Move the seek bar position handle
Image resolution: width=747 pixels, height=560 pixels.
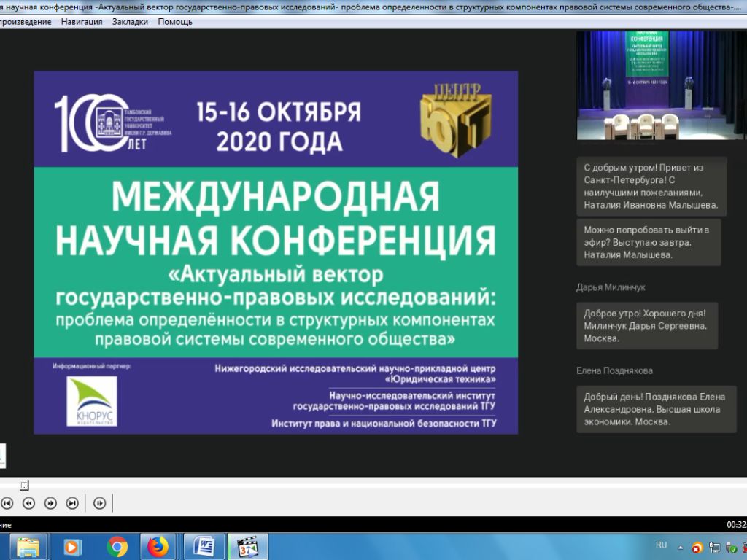pos(24,485)
